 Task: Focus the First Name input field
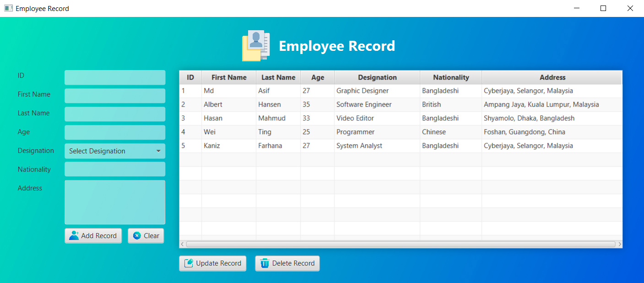[x=115, y=96]
